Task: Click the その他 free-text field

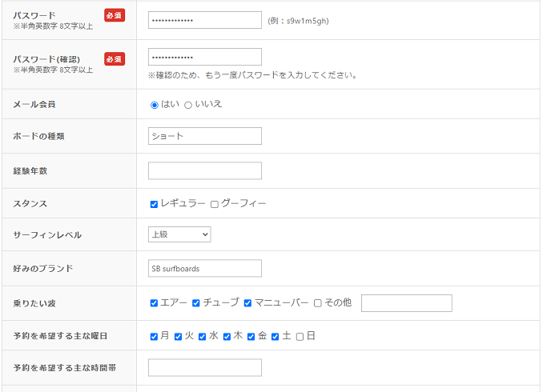Action: [x=406, y=303]
